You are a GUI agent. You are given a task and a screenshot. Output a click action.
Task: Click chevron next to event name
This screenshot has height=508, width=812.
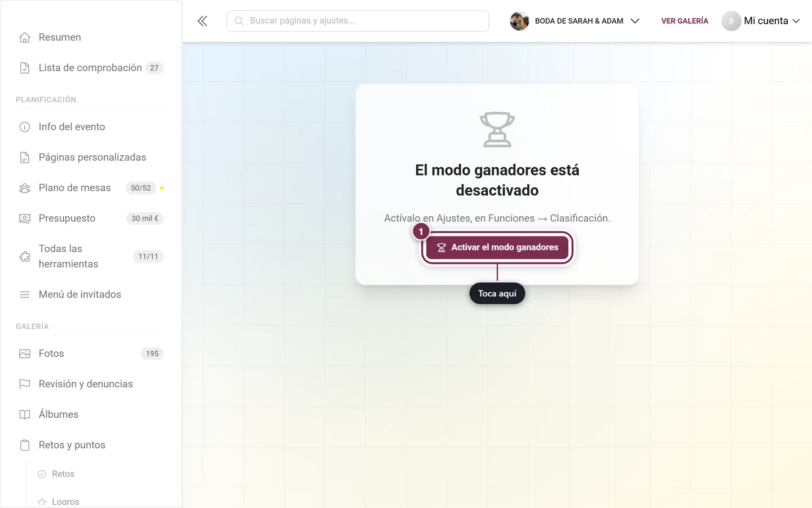635,21
